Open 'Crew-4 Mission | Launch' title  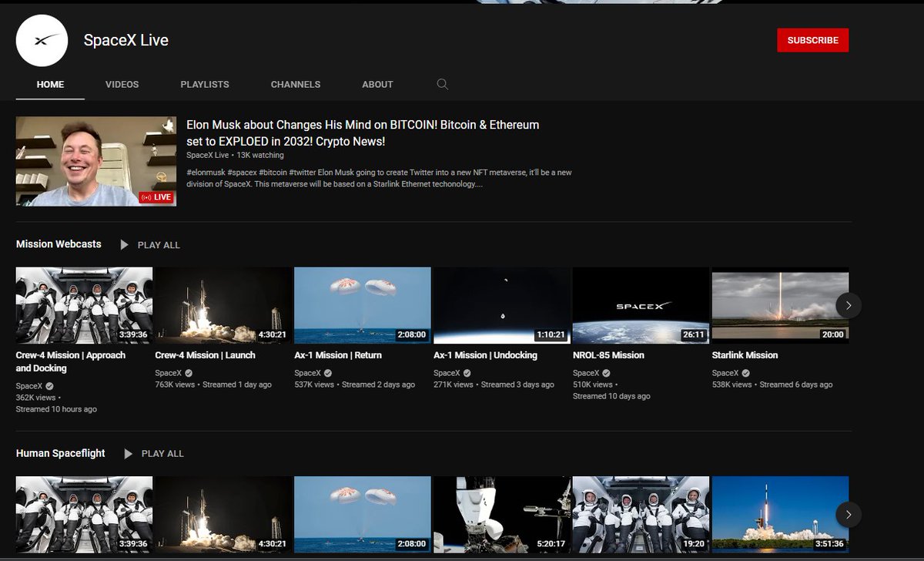coord(205,355)
